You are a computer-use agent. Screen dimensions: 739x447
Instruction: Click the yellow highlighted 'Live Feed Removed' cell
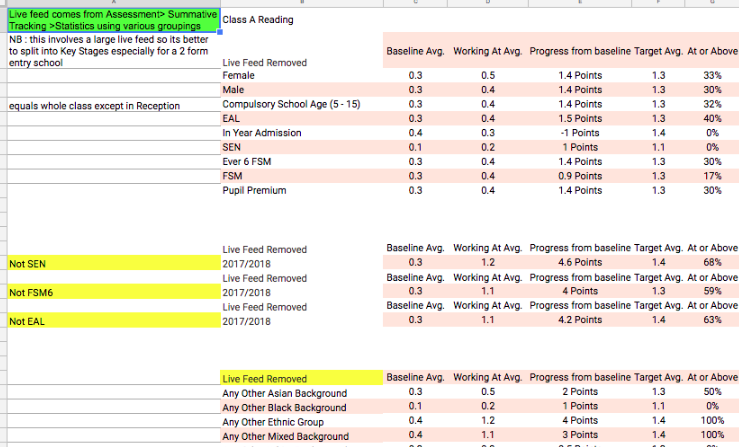(x=300, y=379)
